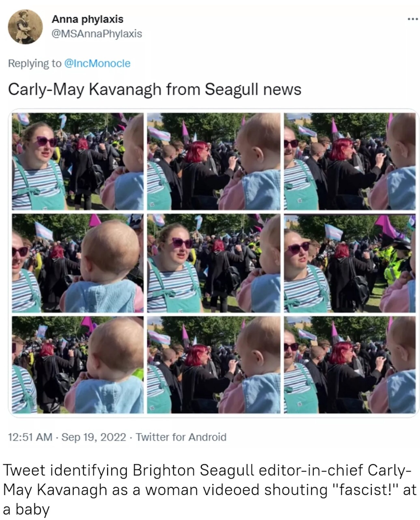
Task: Open bottom-right photo in the image grid
Action: coord(350,365)
